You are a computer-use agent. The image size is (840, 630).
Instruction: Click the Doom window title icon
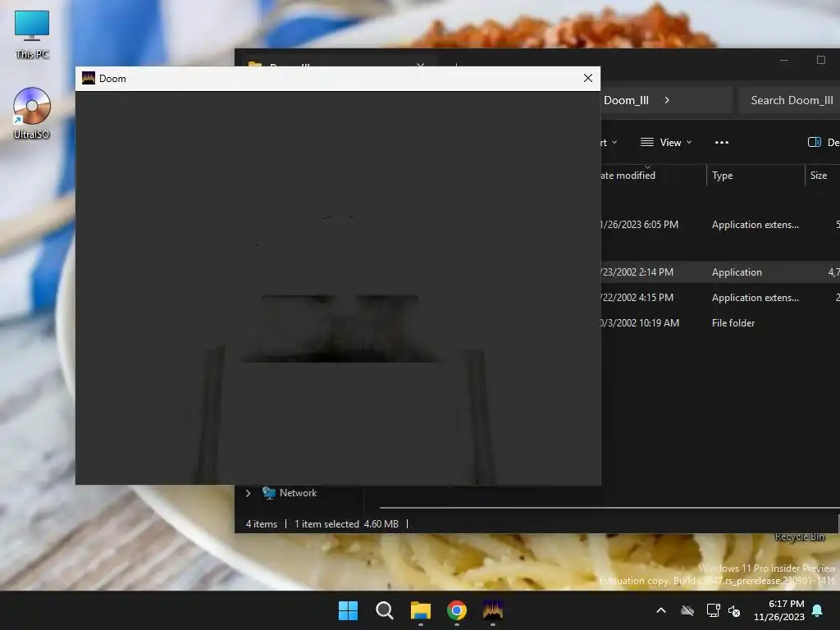[89, 78]
